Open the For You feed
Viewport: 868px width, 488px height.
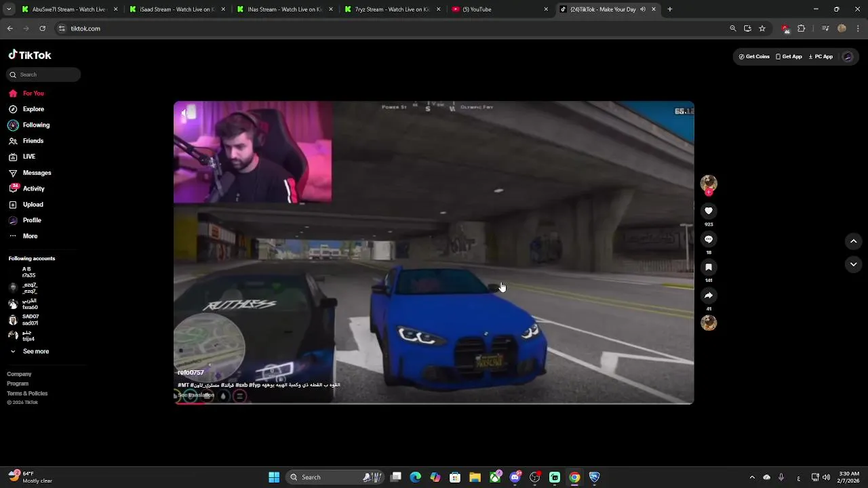(26, 94)
